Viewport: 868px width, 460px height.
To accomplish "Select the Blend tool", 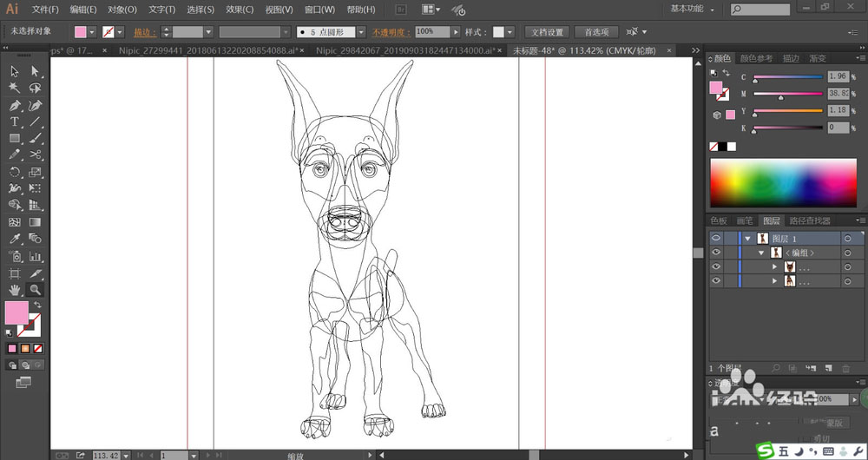I will point(35,240).
